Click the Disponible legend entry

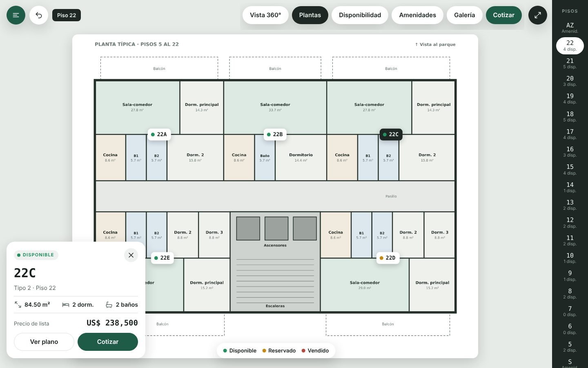point(240,350)
